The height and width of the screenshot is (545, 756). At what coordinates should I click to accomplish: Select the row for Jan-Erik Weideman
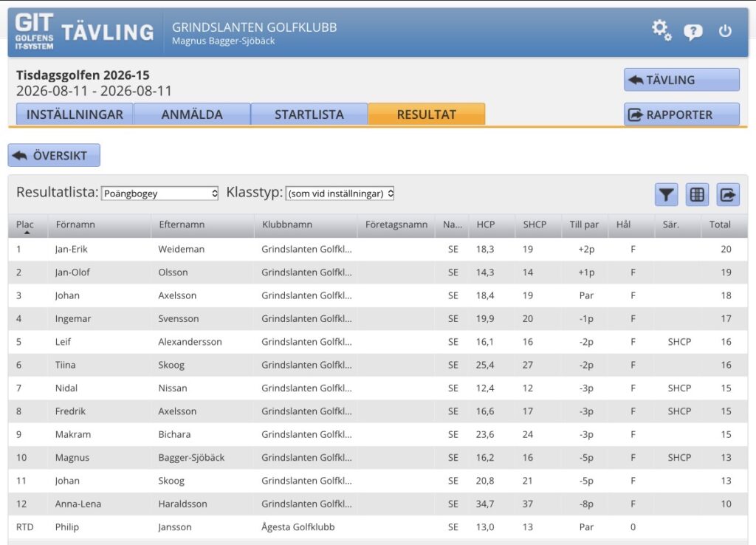(377, 250)
